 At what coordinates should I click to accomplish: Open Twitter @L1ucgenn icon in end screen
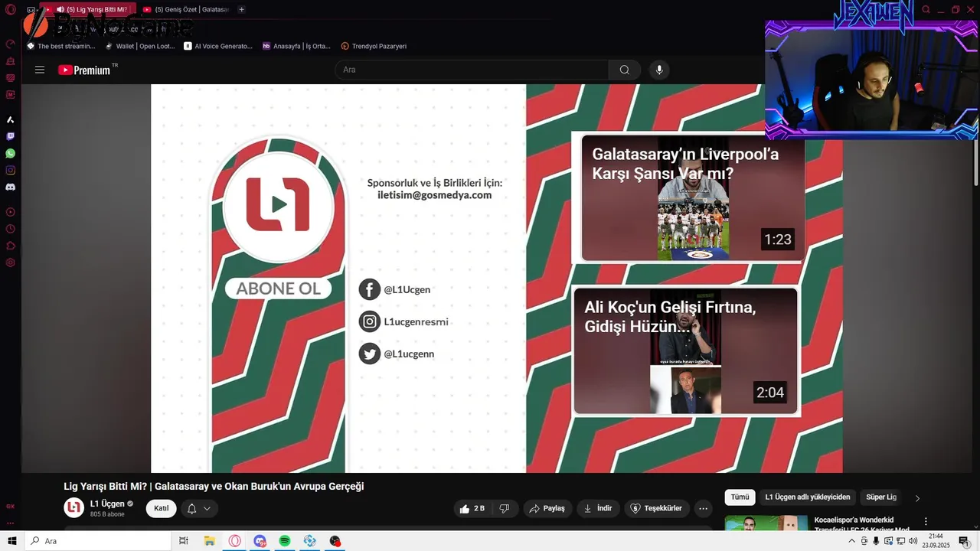pos(370,354)
